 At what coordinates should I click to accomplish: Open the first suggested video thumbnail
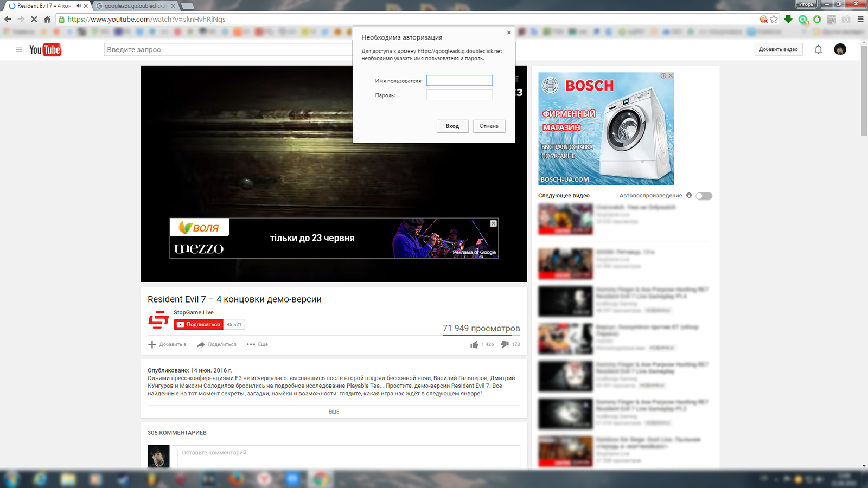click(565, 219)
